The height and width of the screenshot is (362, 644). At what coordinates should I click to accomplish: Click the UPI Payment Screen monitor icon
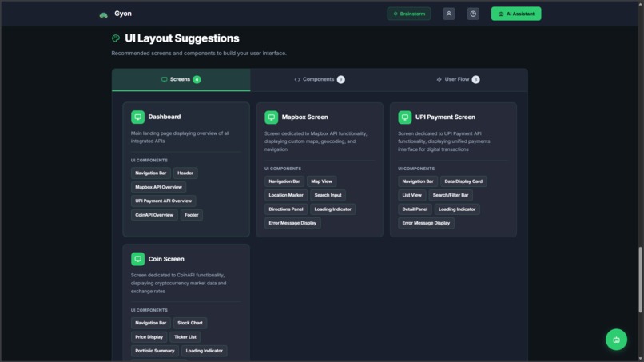(x=404, y=117)
